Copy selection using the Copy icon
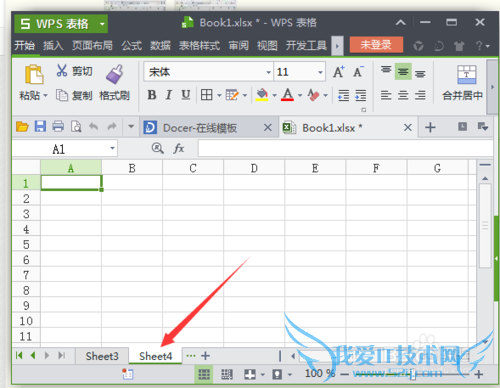 tap(62, 95)
